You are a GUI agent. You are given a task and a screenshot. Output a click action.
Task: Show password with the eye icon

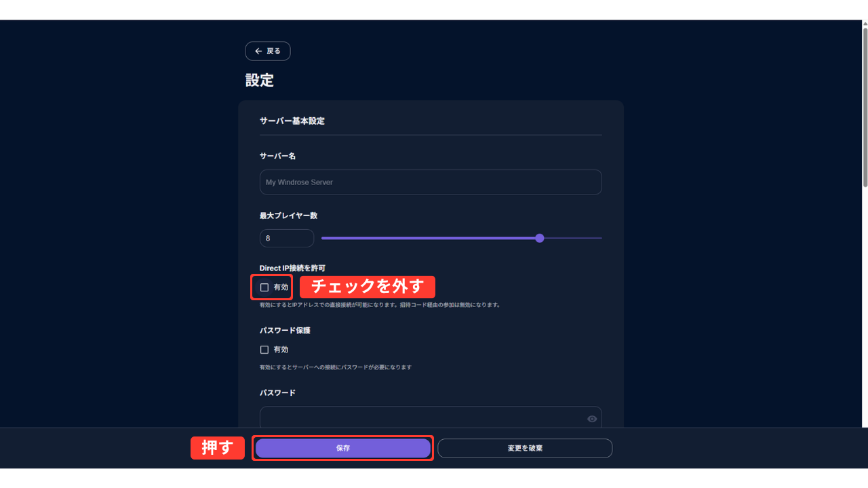tap(592, 419)
